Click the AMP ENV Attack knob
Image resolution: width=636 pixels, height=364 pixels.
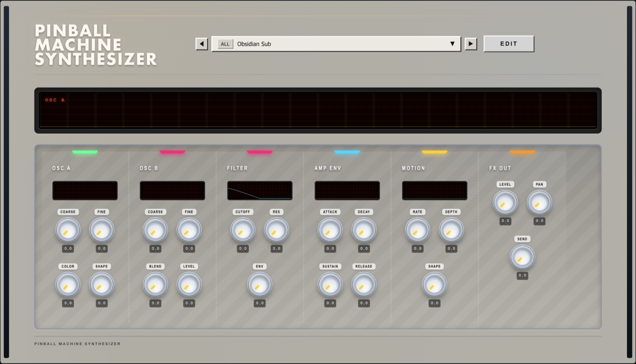coord(330,230)
